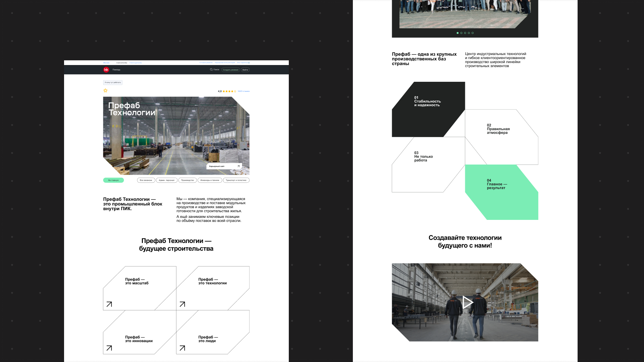Select the green 04 Главное — результат tile
Screen dimensions: 644x362
(501, 192)
